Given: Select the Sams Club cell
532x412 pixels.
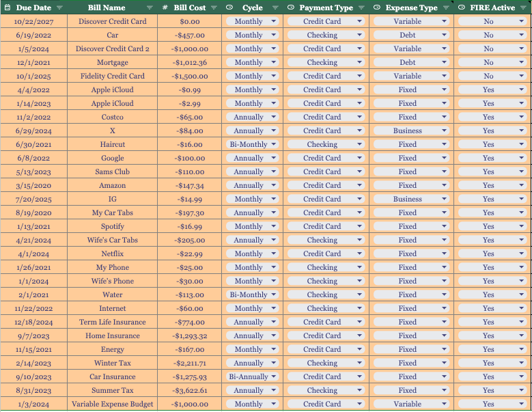Looking at the screenshot, I should pos(112,171).
